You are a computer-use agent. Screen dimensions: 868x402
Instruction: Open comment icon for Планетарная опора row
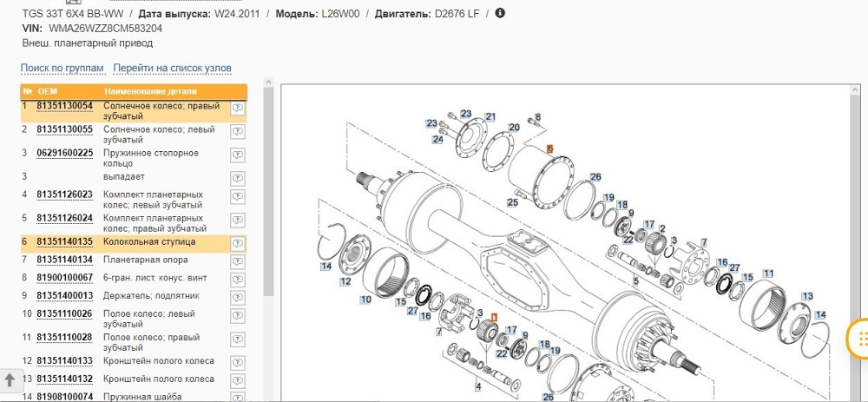(238, 261)
